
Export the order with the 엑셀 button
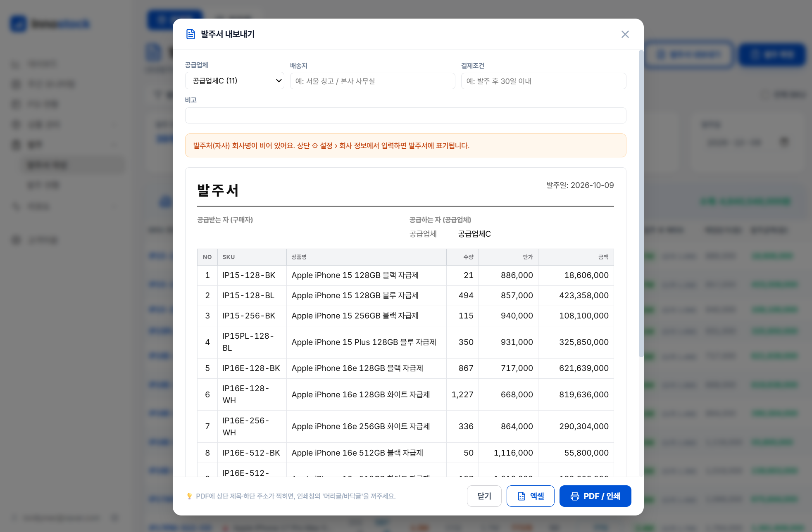(x=530, y=496)
